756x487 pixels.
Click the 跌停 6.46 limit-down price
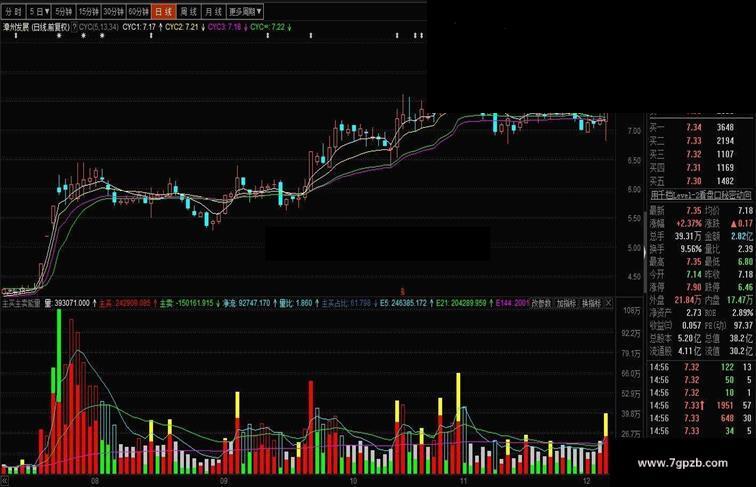(x=745, y=287)
